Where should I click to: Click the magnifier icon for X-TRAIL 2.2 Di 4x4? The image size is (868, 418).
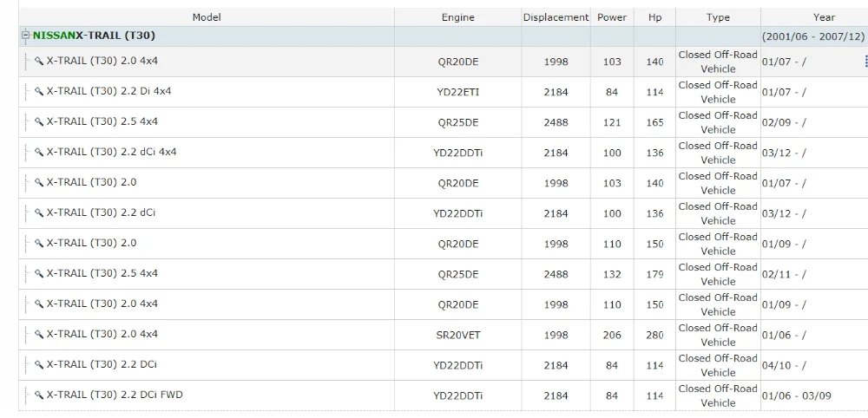39,91
